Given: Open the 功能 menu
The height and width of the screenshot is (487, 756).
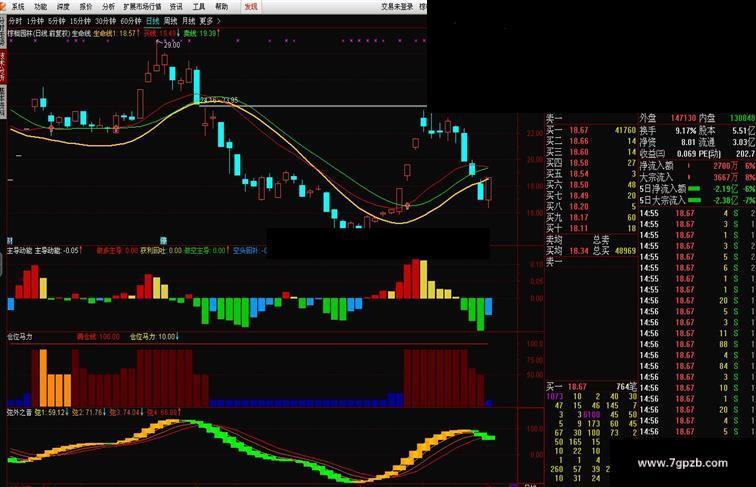Looking at the screenshot, I should click(40, 7).
